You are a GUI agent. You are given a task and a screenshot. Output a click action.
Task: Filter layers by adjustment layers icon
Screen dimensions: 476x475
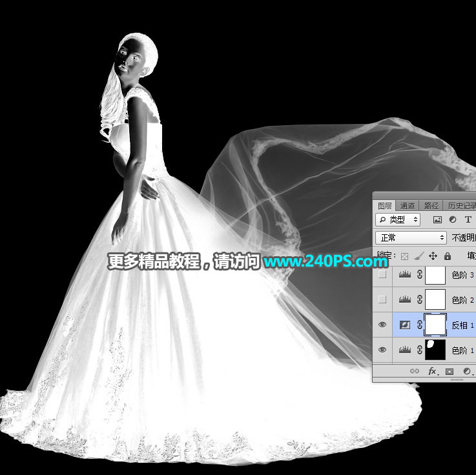pyautogui.click(x=453, y=219)
